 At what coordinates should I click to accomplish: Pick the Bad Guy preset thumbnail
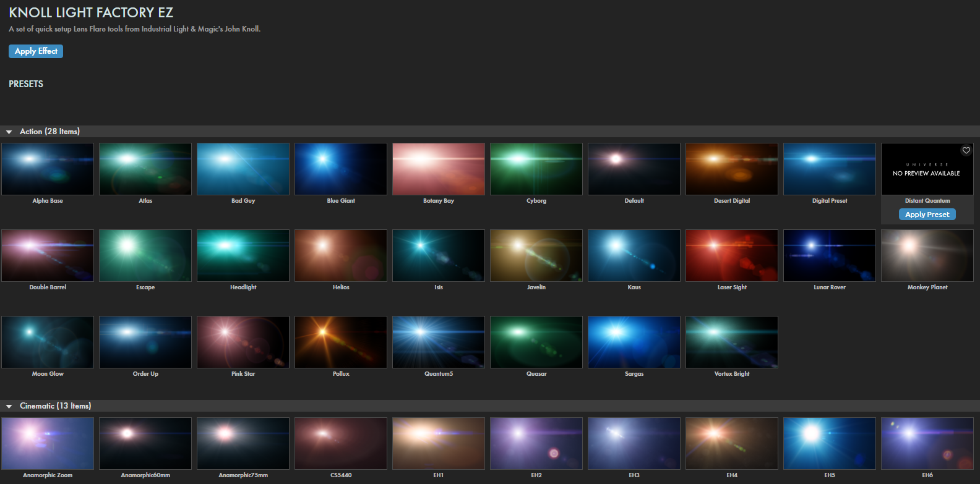coord(243,169)
